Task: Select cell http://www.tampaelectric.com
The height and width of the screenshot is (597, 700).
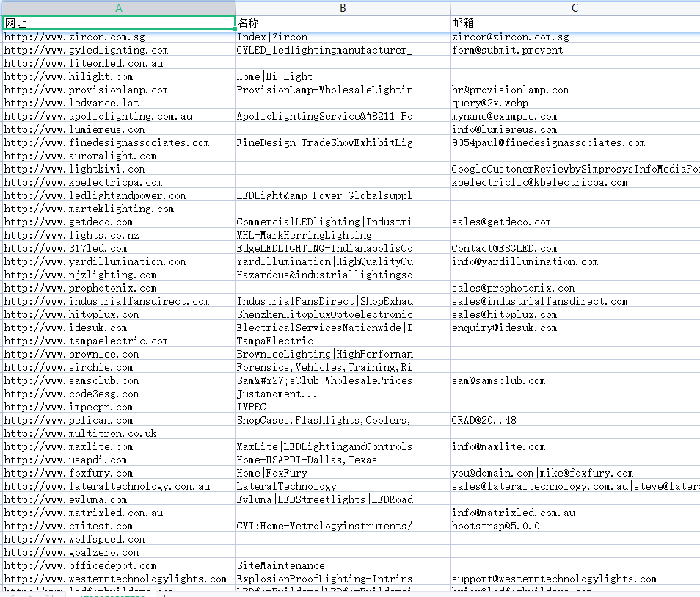Action: click(119, 341)
